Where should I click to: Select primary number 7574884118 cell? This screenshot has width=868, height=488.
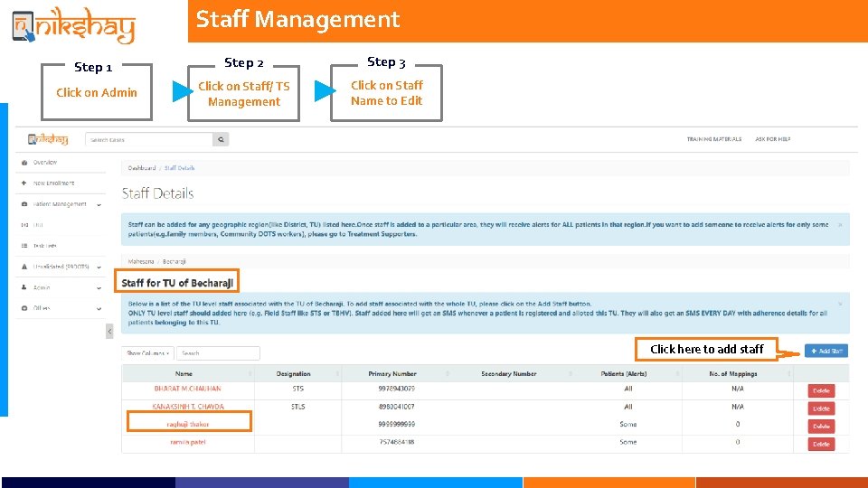[396, 442]
